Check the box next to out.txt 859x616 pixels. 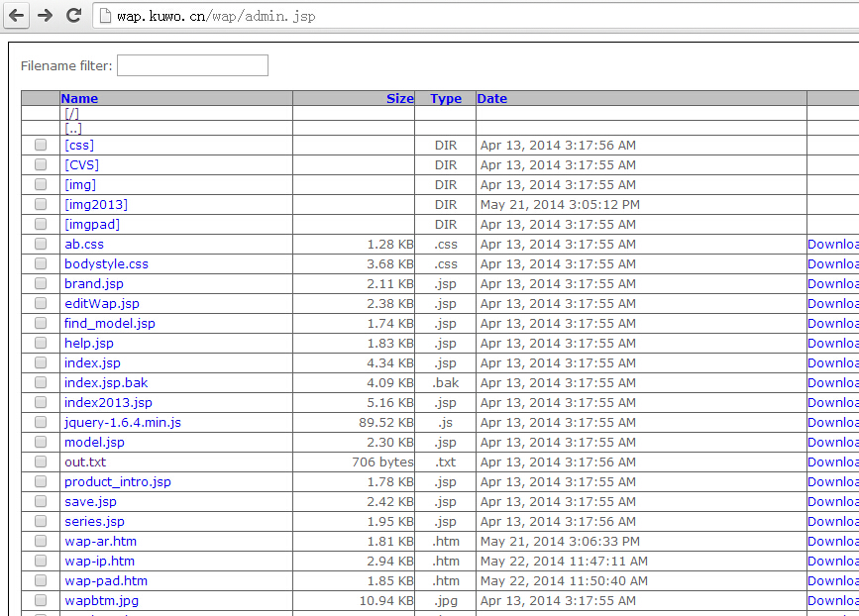[41, 462]
